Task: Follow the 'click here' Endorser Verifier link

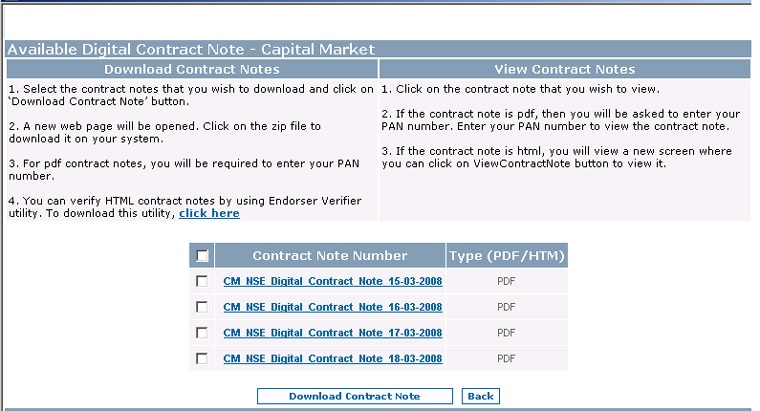Action: point(209,213)
